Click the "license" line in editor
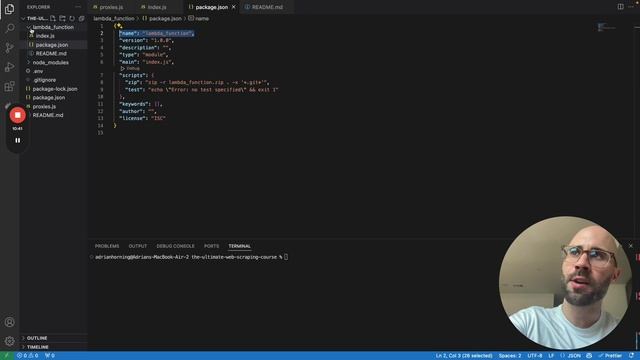The width and height of the screenshot is (640, 360). pyautogui.click(x=142, y=118)
